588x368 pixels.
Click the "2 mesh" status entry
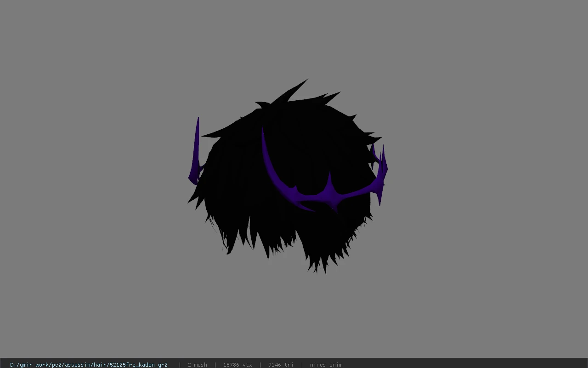(197, 365)
